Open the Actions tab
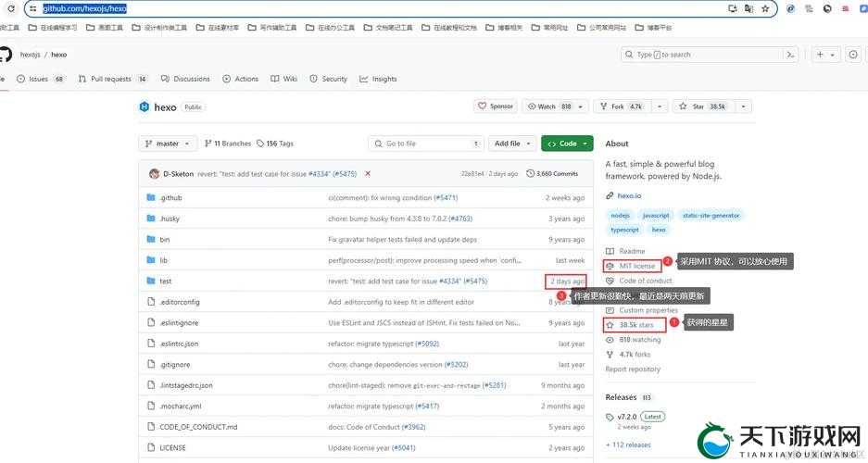Screen dimensions: 868x463 click(x=240, y=79)
